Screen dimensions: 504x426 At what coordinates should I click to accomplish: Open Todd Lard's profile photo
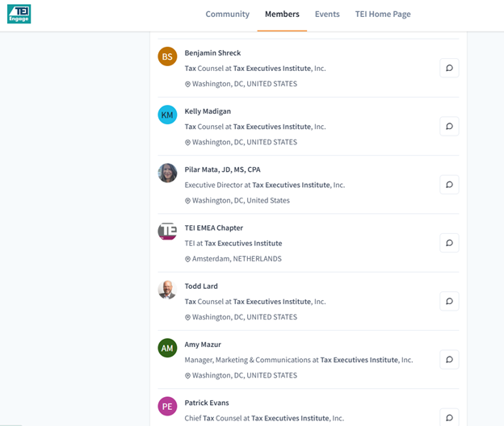pyautogui.click(x=167, y=290)
